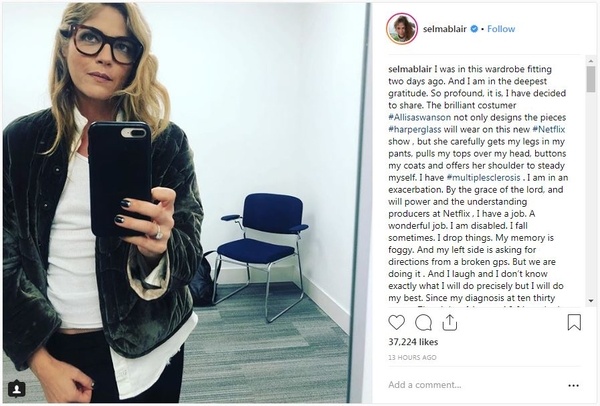600x406 pixels.
Task: Open comments via speech bubble icon
Action: coord(423,323)
